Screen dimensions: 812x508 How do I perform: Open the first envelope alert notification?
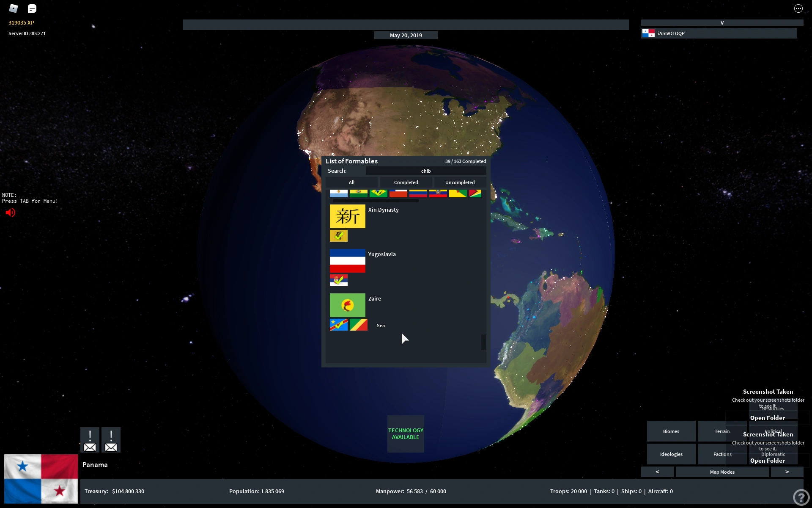pyautogui.click(x=90, y=440)
